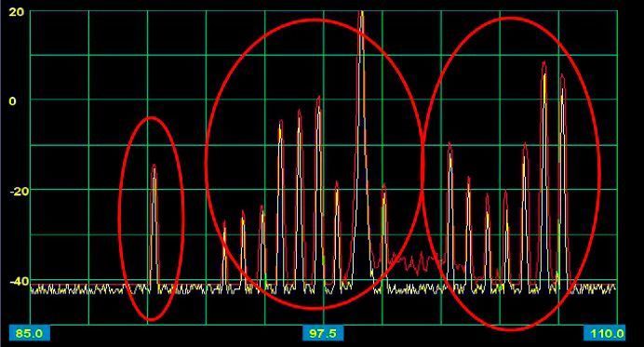Select the 97.5 center frequency label
644x347 pixels.
(323, 333)
